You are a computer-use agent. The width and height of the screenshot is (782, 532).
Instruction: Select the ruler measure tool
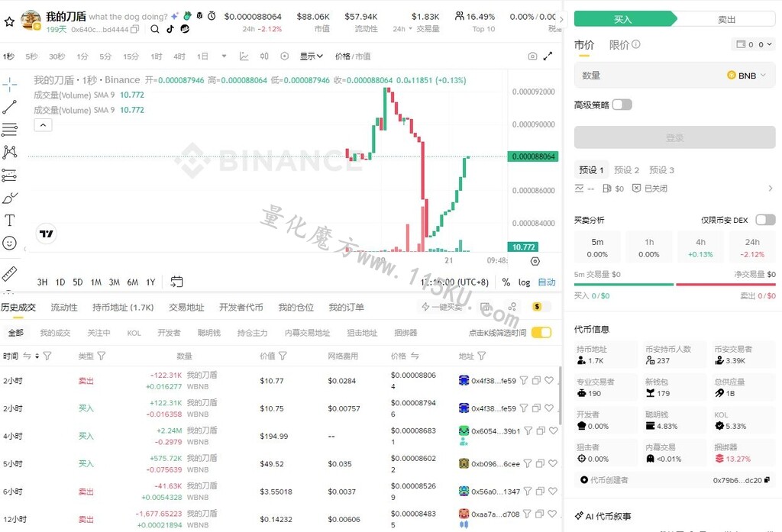pos(9,272)
